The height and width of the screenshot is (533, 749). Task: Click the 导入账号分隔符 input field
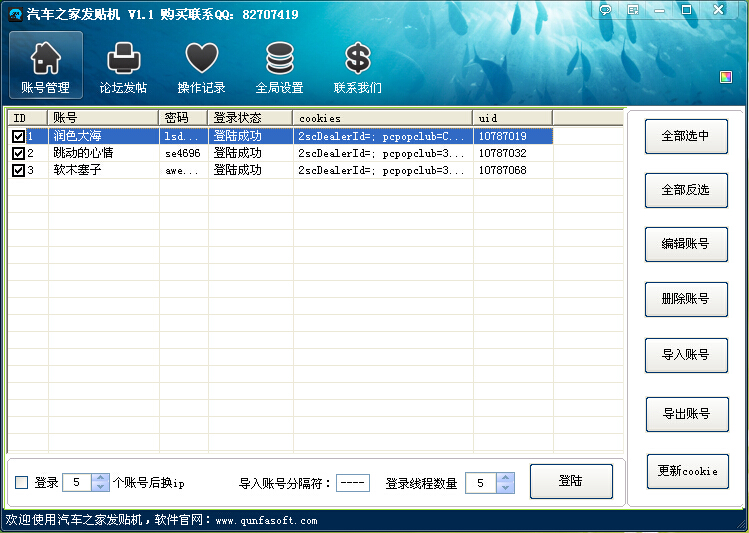[x=352, y=483]
